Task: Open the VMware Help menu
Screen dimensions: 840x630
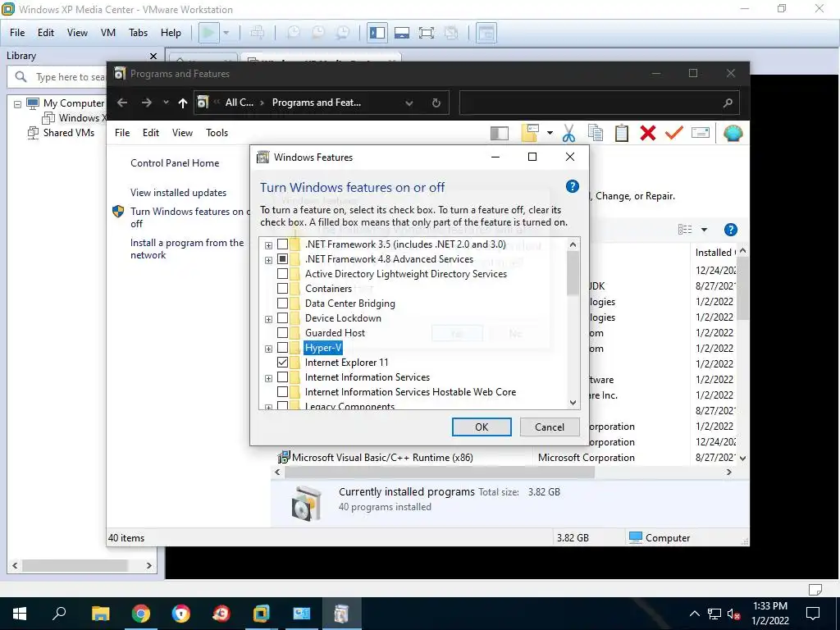Action: [x=171, y=33]
